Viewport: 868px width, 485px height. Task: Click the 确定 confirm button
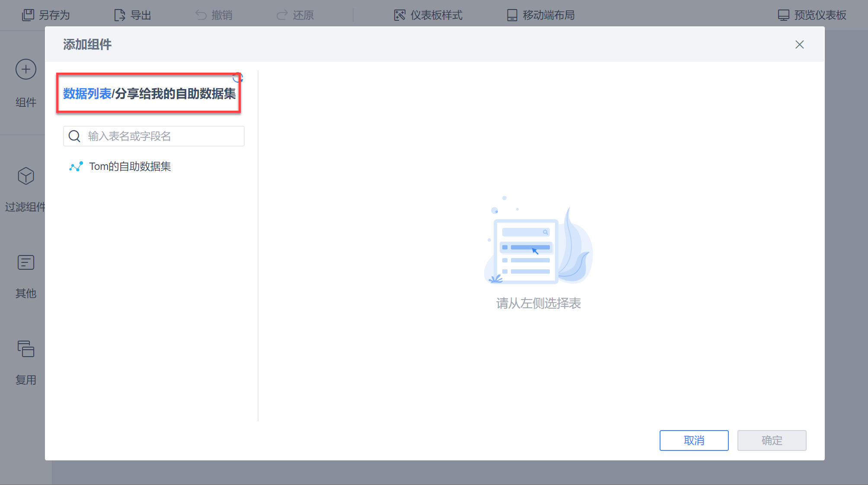(772, 440)
